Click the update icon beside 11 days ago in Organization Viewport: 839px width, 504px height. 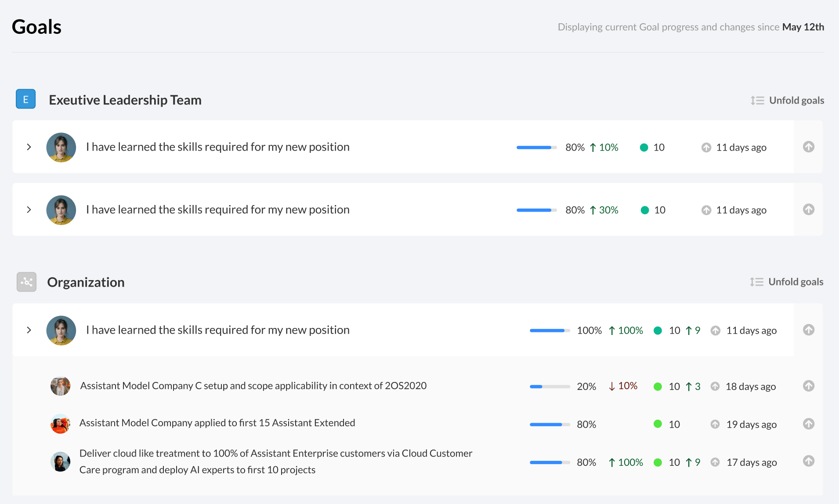716,331
